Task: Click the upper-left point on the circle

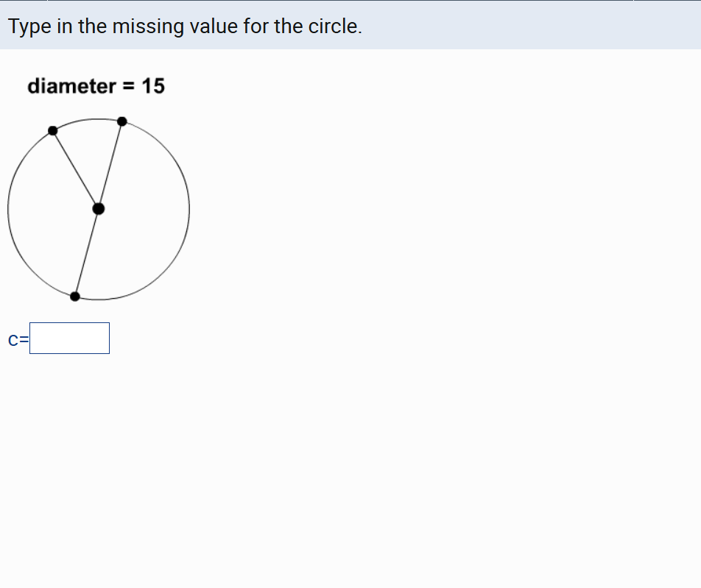Action: pos(53,132)
